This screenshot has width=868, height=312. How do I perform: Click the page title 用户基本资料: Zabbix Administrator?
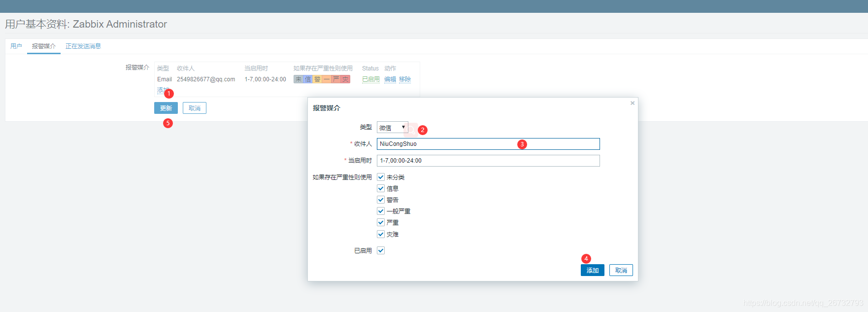click(x=86, y=24)
